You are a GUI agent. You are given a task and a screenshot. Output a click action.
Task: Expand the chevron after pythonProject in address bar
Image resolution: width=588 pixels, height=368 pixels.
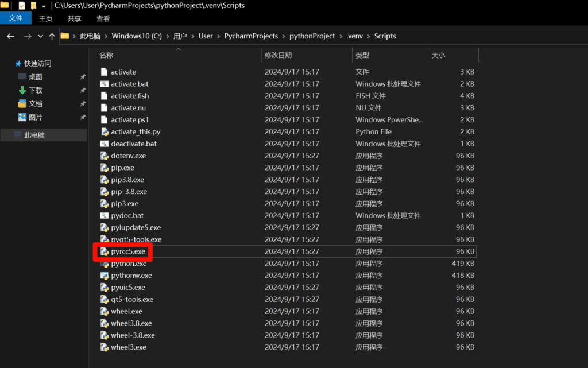tap(341, 36)
